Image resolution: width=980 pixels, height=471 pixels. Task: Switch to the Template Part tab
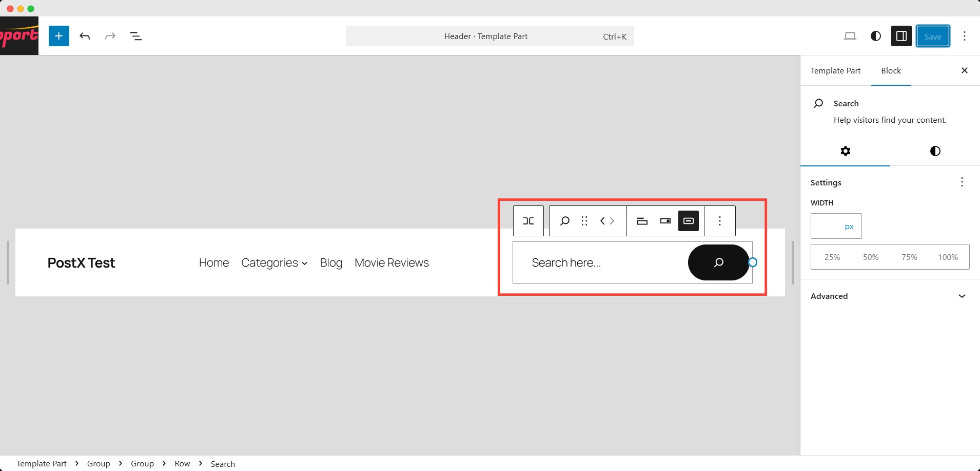(x=835, y=71)
